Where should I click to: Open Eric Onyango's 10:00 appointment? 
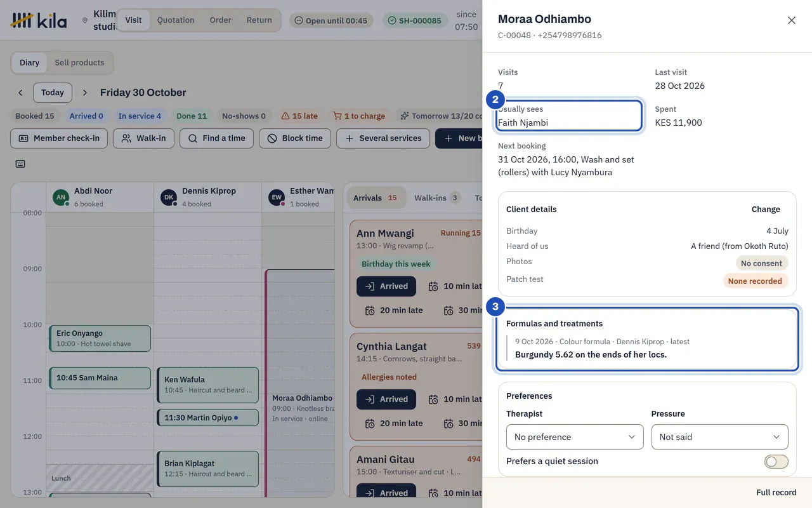click(x=100, y=338)
